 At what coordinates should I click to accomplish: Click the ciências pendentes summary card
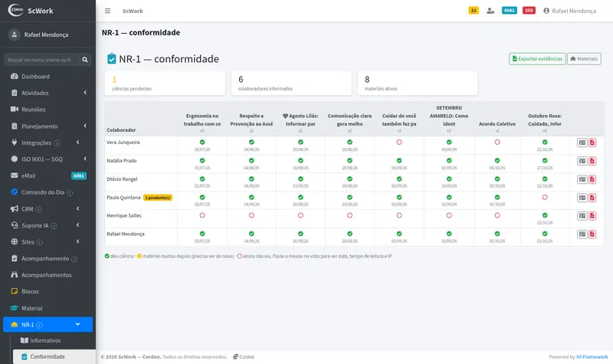[165, 84]
